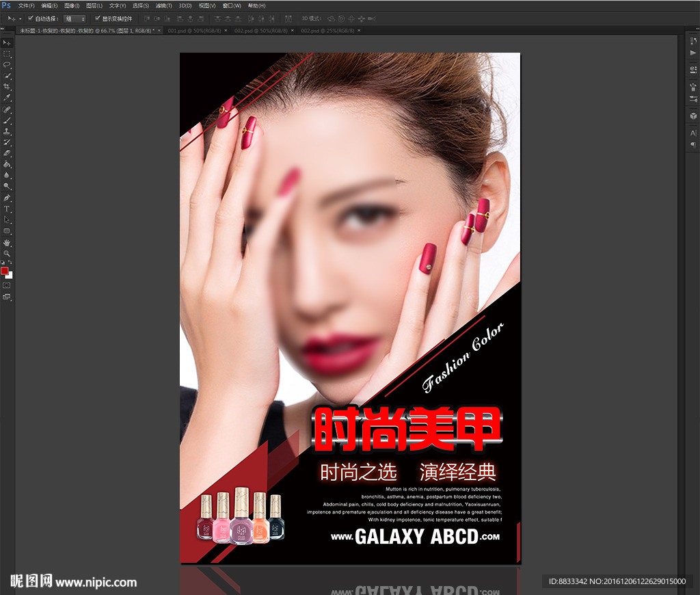Open the 编辑(E) menu
700x595 pixels.
click(49, 5)
